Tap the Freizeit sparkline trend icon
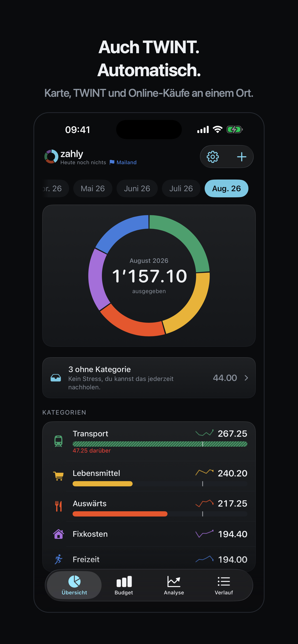298x644 pixels. tap(204, 559)
